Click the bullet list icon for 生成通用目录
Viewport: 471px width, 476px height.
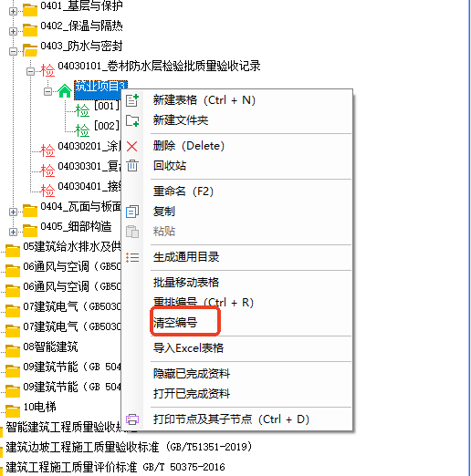132,257
